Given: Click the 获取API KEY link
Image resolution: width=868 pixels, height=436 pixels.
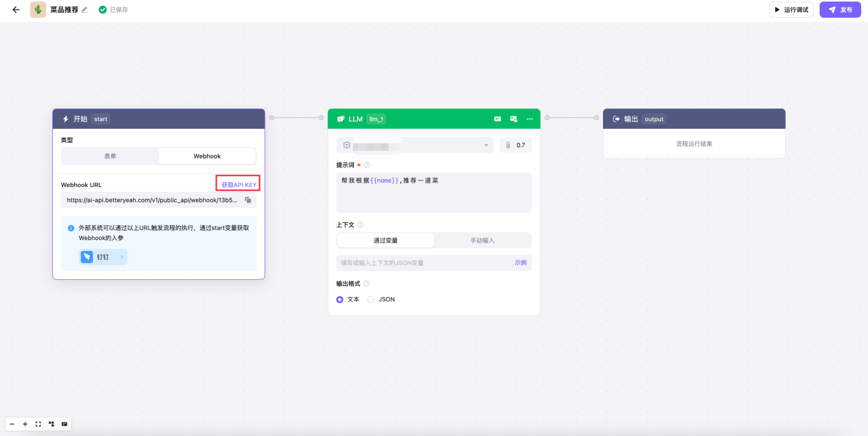Looking at the screenshot, I should [238, 185].
